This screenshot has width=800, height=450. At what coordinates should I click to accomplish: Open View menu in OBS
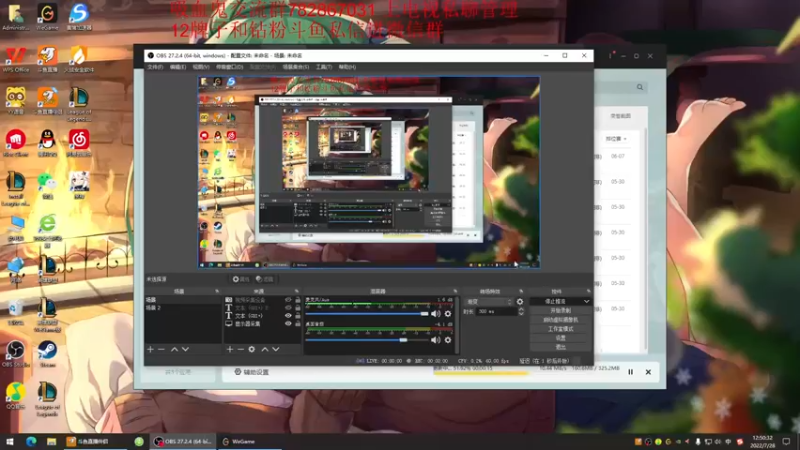click(x=201, y=67)
